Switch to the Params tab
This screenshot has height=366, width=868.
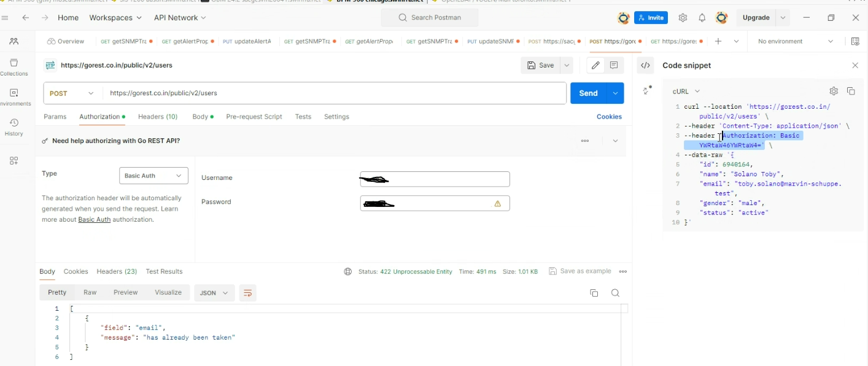tap(55, 117)
